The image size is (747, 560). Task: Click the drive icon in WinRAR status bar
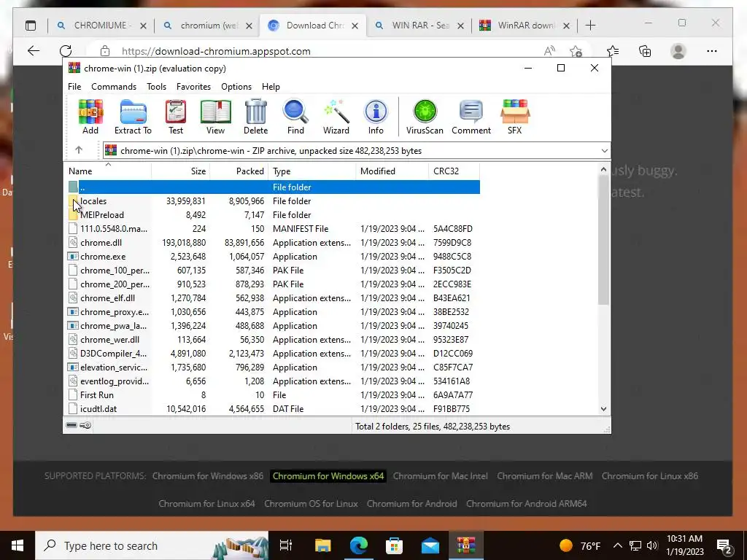coord(71,425)
